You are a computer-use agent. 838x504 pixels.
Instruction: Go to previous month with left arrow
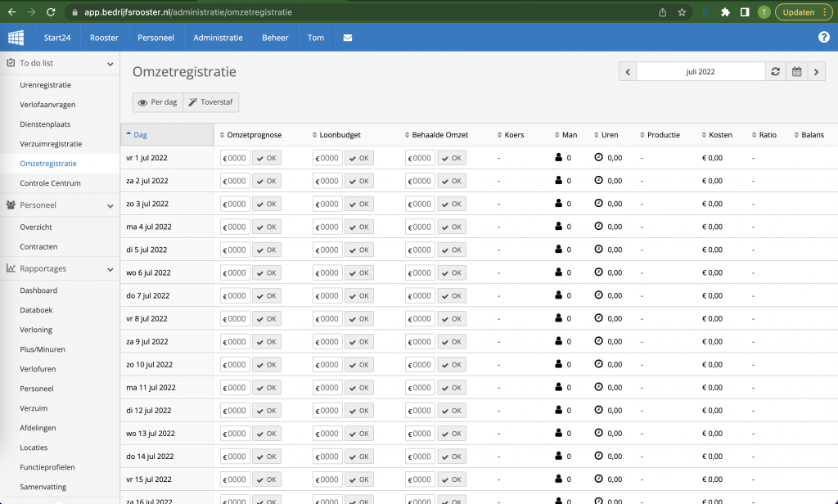(628, 72)
